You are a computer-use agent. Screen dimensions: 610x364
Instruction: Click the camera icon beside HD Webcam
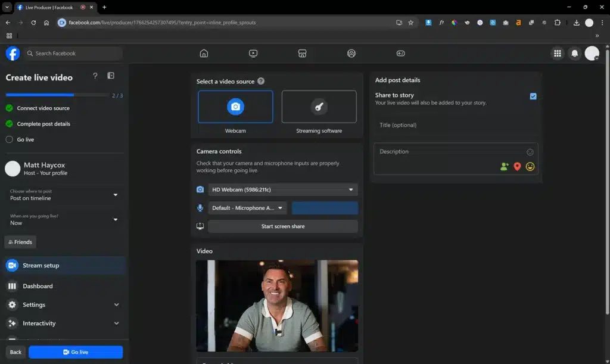click(200, 189)
